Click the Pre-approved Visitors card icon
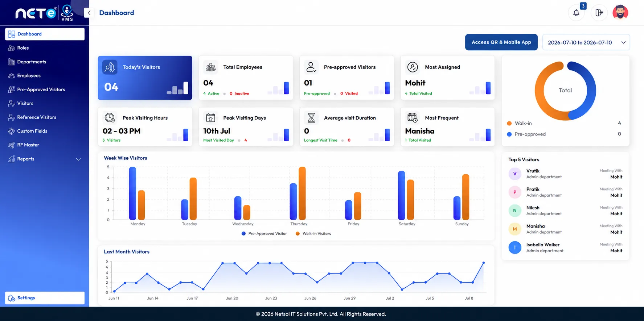644x321 pixels. pyautogui.click(x=311, y=67)
